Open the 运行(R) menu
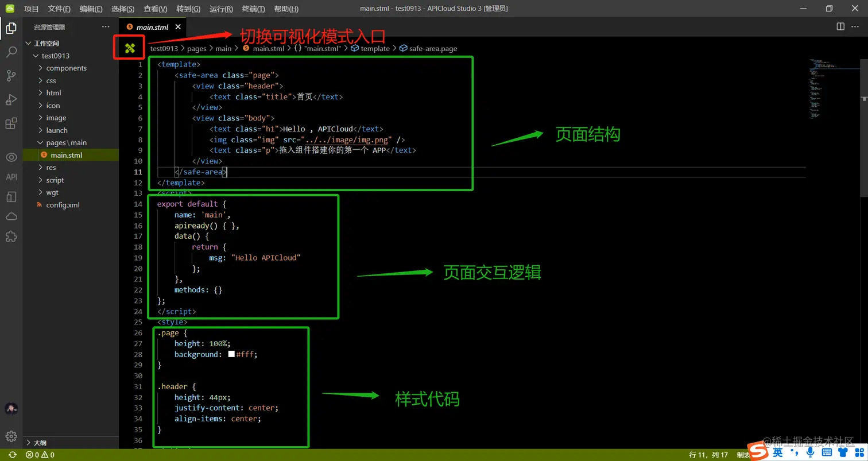868x461 pixels. click(222, 9)
